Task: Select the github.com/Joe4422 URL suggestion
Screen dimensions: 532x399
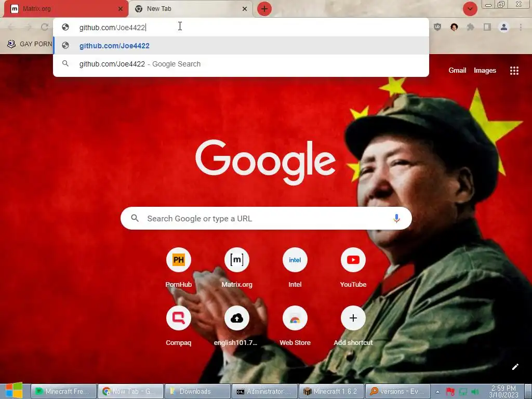Action: (241, 46)
